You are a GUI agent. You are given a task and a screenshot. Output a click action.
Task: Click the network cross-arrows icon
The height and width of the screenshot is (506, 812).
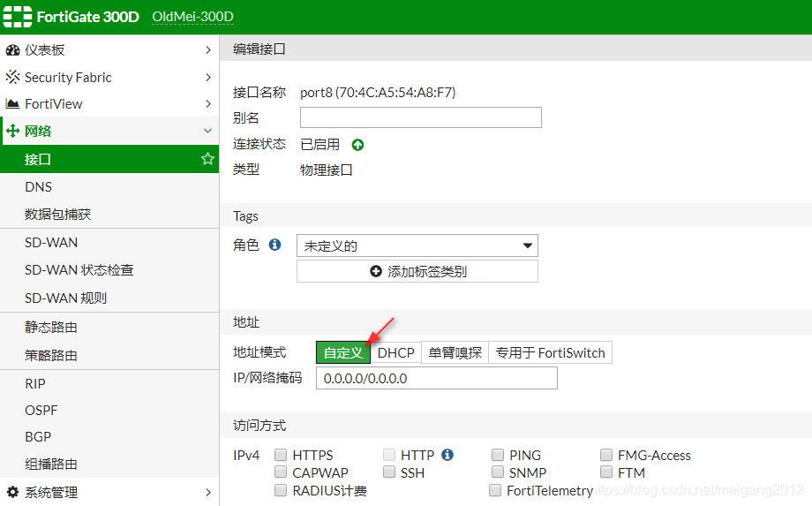(12, 131)
